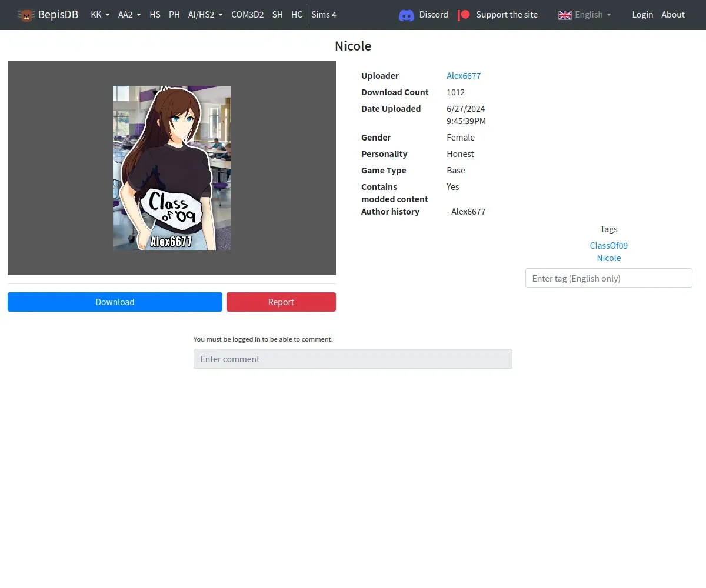The height and width of the screenshot is (588, 706).
Task: Open the AI/HS2 dropdown menu
Action: coord(205,15)
